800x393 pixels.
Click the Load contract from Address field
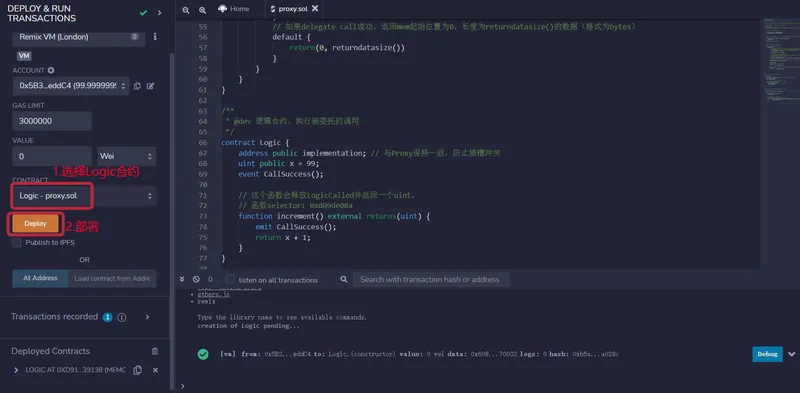pyautogui.click(x=112, y=279)
